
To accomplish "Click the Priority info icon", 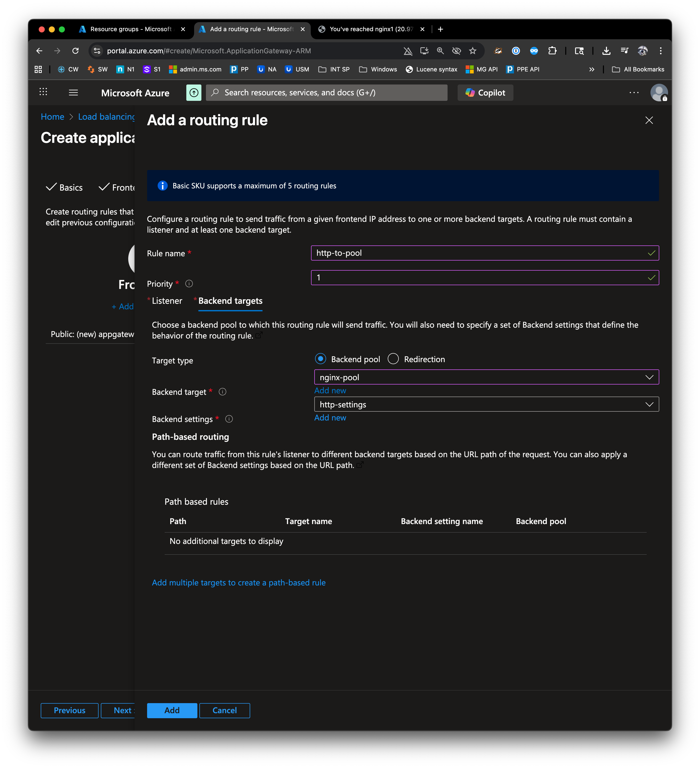I will click(189, 284).
